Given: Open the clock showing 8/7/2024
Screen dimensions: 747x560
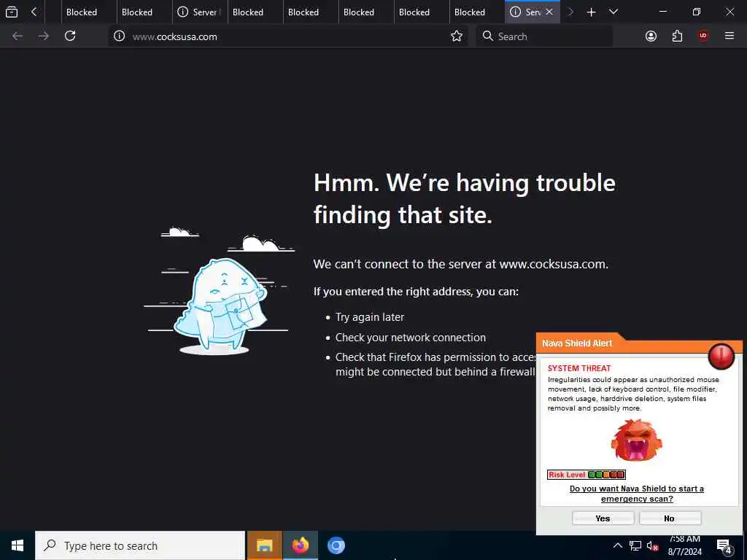Looking at the screenshot, I should pos(684,545).
